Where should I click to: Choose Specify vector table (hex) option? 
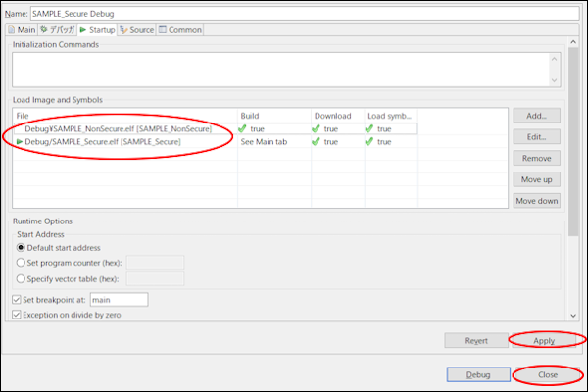coord(22,279)
